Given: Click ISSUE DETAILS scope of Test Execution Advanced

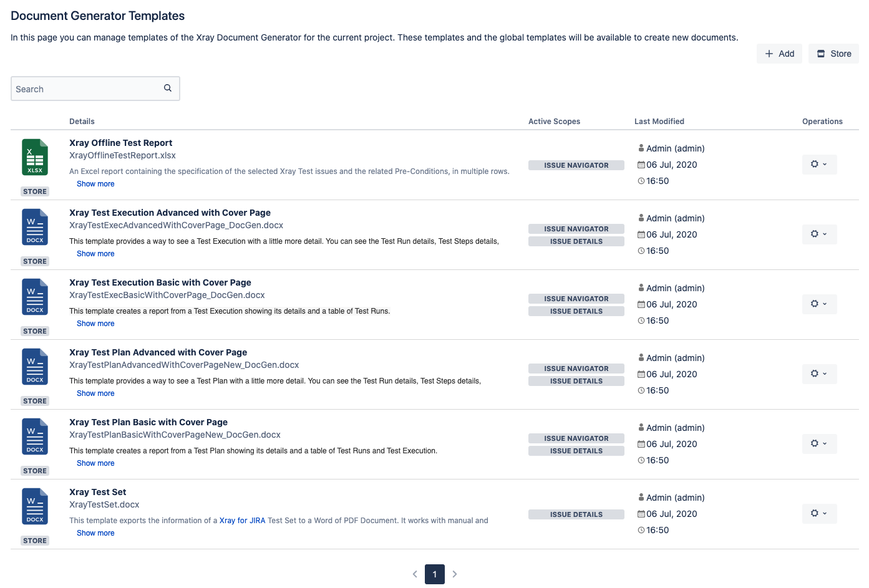Looking at the screenshot, I should pos(576,241).
